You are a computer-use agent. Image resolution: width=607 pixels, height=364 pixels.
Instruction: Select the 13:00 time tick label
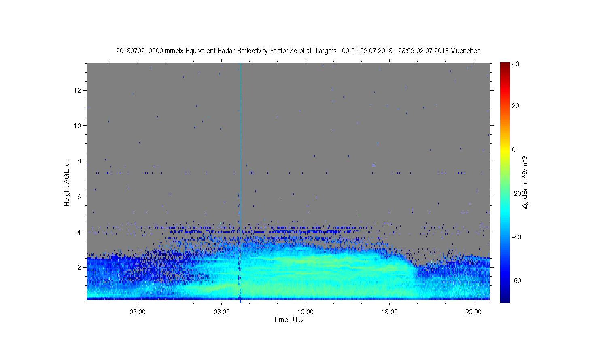click(x=306, y=312)
